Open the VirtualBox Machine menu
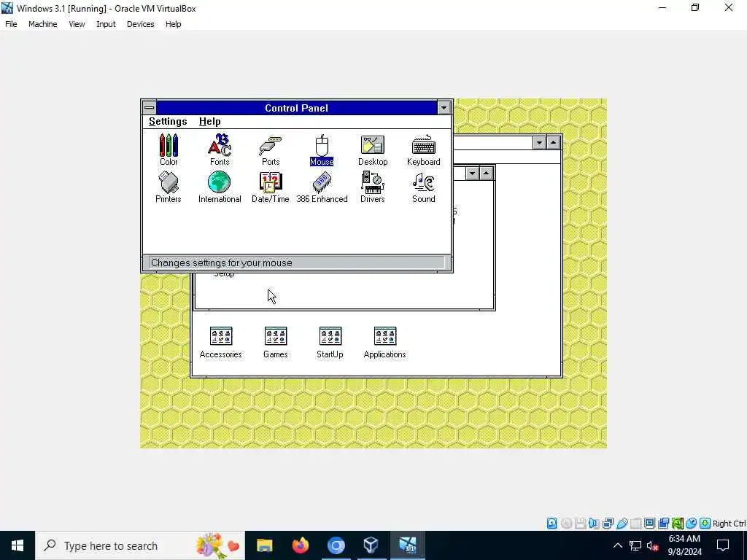This screenshot has height=560, width=747. pyautogui.click(x=42, y=24)
